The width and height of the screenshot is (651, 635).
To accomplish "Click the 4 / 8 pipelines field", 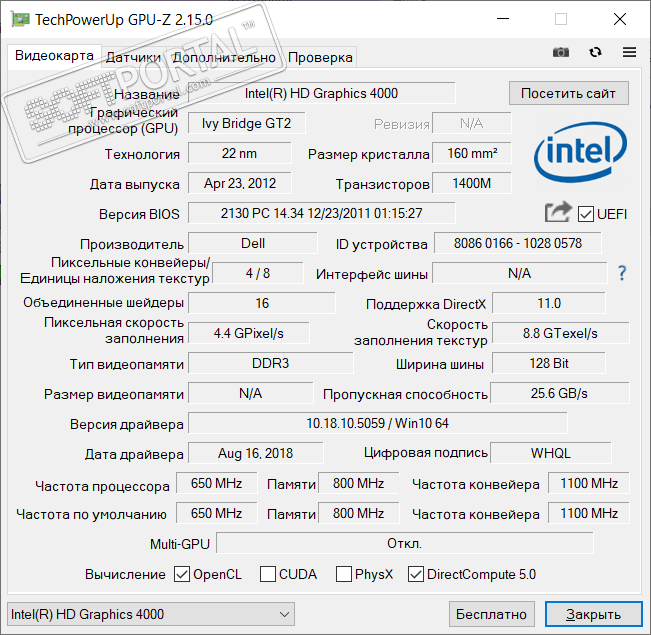I will (258, 272).
